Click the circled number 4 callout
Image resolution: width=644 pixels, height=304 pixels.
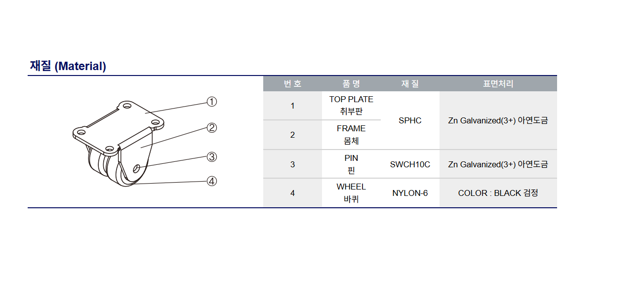(211, 181)
